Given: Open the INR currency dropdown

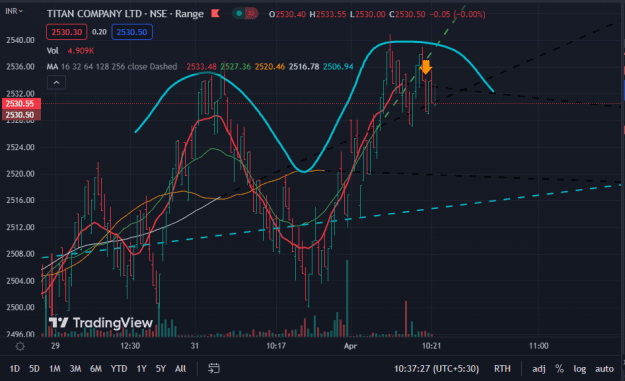Looking at the screenshot, I should (x=14, y=11).
